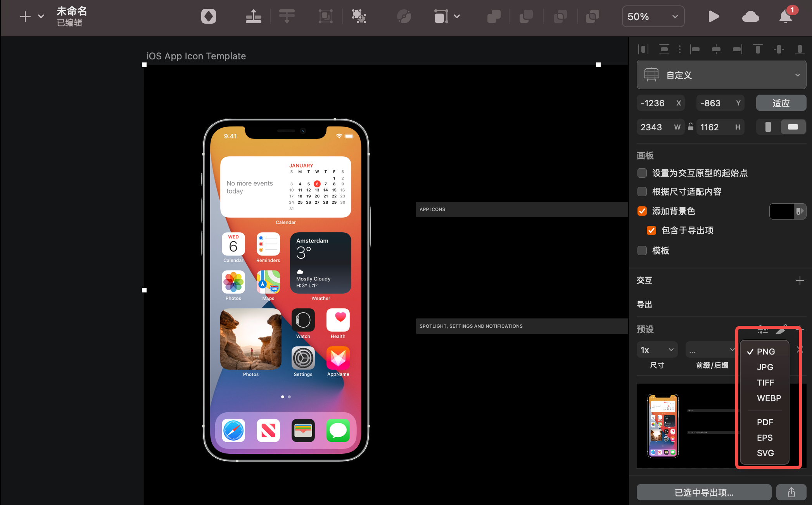Image resolution: width=812 pixels, height=505 pixels.
Task: Choose JPG from format menu
Action: coord(765,367)
